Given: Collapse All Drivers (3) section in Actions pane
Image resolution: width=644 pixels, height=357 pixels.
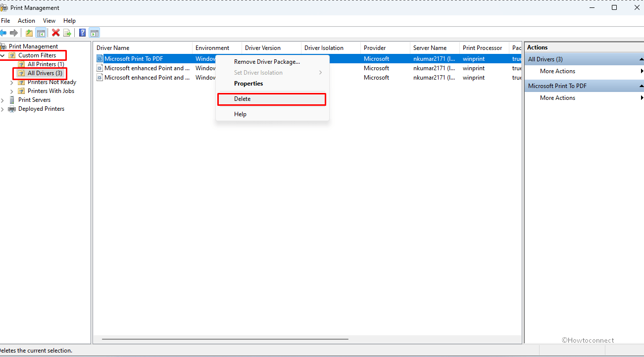Looking at the screenshot, I should click(x=641, y=59).
